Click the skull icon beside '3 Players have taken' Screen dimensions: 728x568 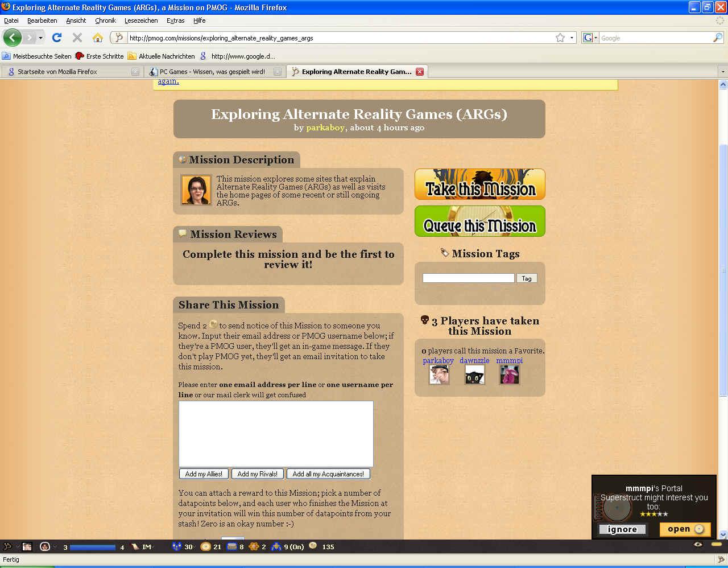pos(425,320)
